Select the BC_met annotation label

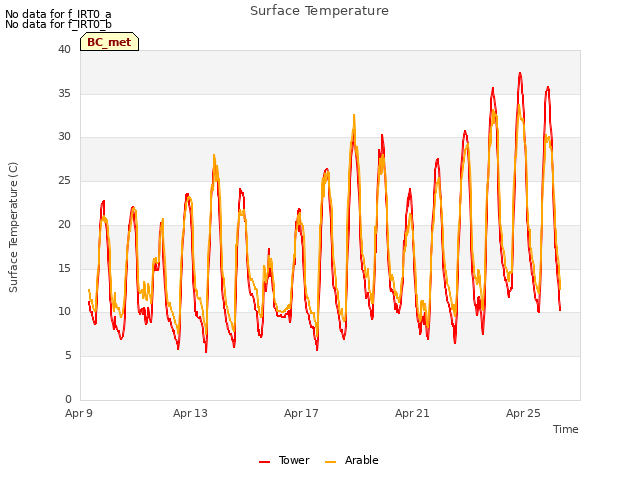point(109,42)
